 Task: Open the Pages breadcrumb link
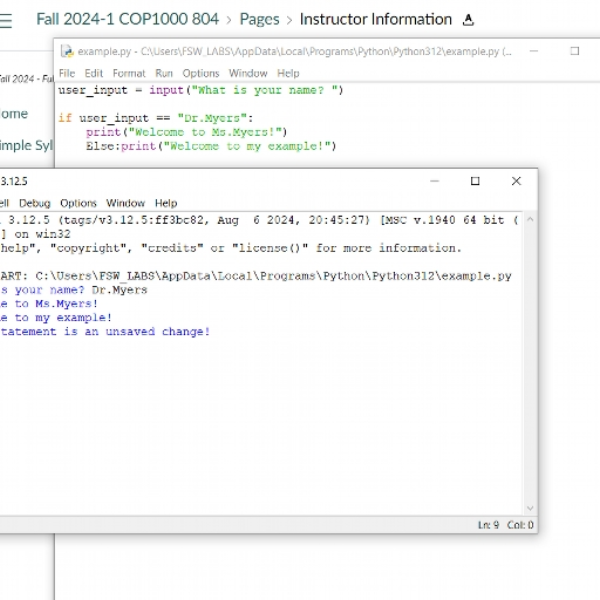click(259, 19)
